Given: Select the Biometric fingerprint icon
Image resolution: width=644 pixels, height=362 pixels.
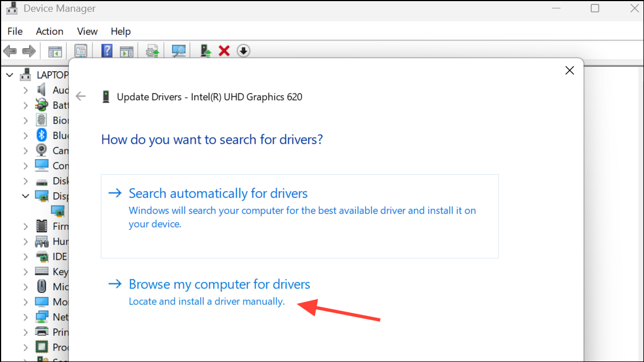Looking at the screenshot, I should coord(41,120).
